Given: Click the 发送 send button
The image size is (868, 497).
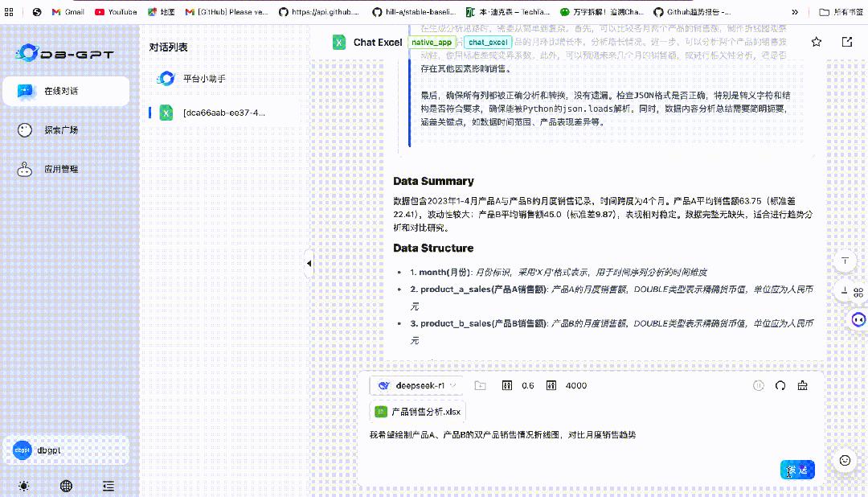Looking at the screenshot, I should pyautogui.click(x=796, y=469).
